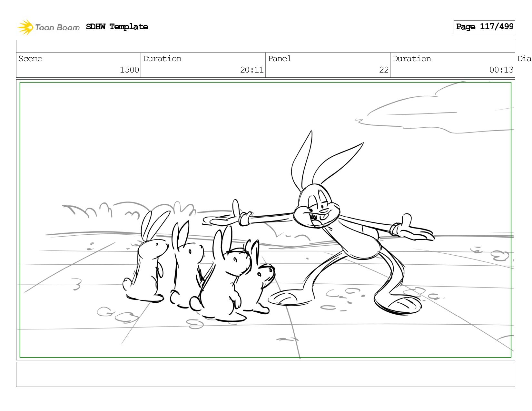Viewport: 532px width, 411px height.
Task: Select the panel number 22
Action: coord(384,70)
